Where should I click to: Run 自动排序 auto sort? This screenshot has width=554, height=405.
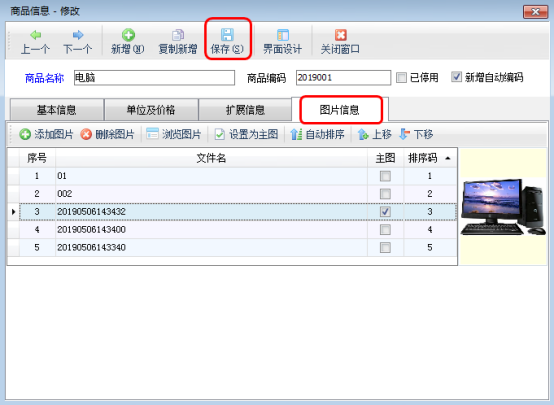pyautogui.click(x=317, y=134)
